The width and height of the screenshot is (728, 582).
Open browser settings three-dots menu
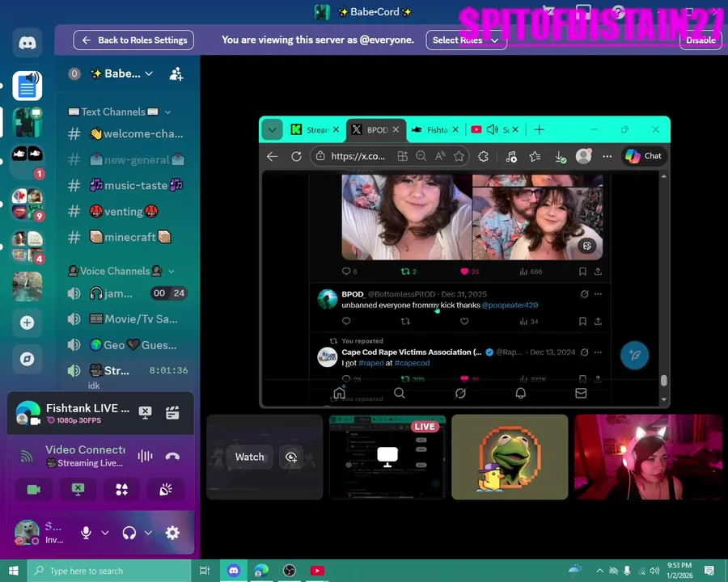[x=607, y=156]
